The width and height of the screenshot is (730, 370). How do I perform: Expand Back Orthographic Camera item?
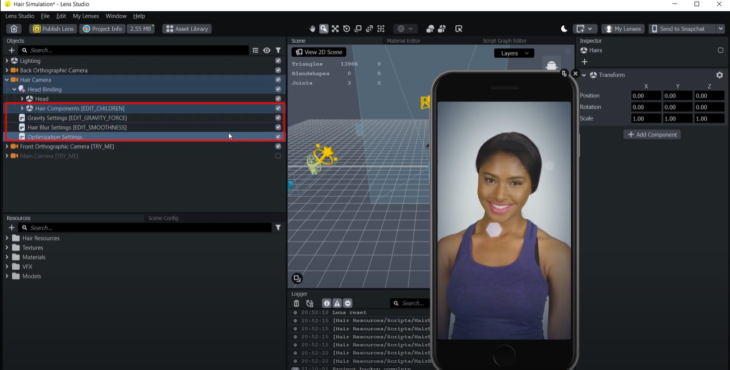7,70
